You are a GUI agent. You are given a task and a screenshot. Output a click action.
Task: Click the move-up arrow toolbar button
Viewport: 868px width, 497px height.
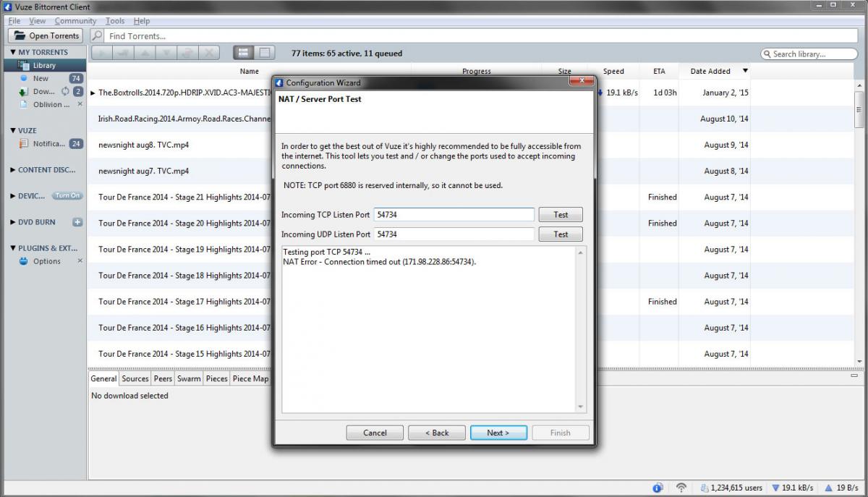coord(145,53)
